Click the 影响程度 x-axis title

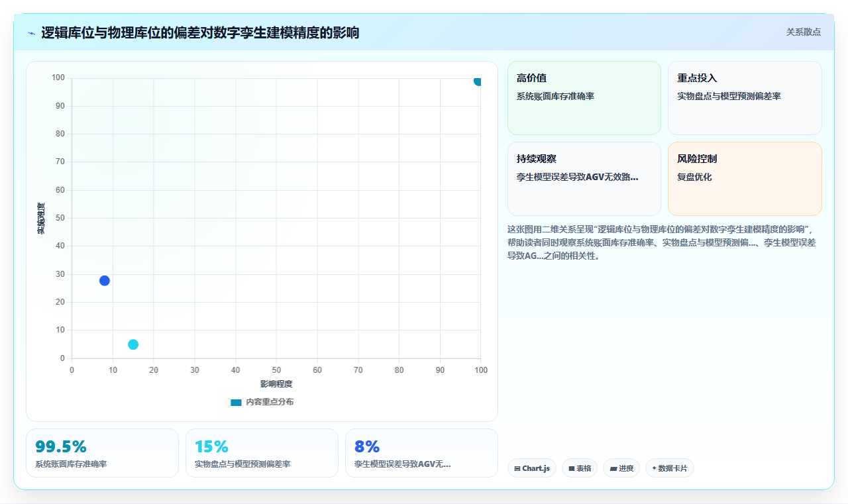tap(276, 384)
